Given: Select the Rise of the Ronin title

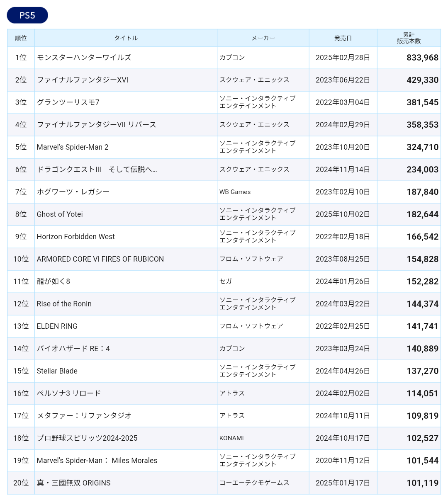Looking at the screenshot, I should point(64,304).
